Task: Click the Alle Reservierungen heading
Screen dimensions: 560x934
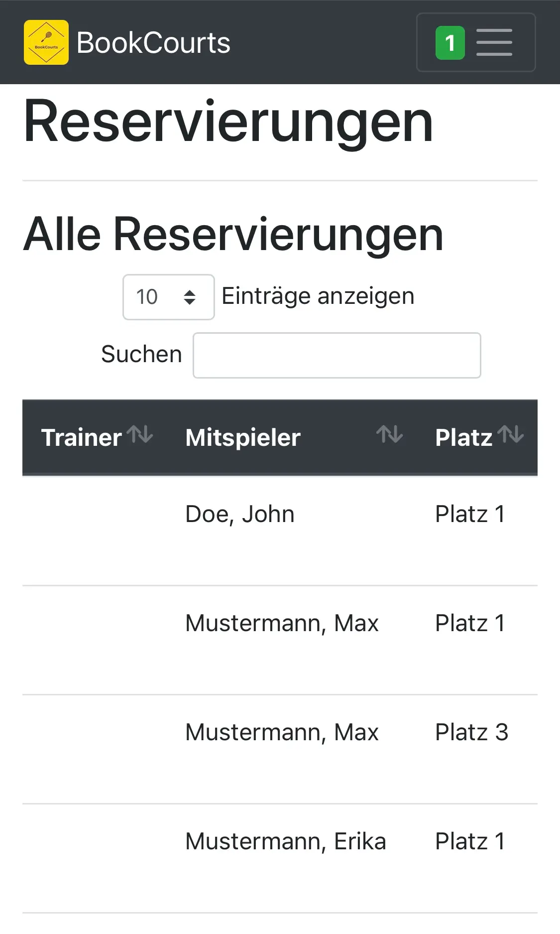Action: click(x=233, y=234)
